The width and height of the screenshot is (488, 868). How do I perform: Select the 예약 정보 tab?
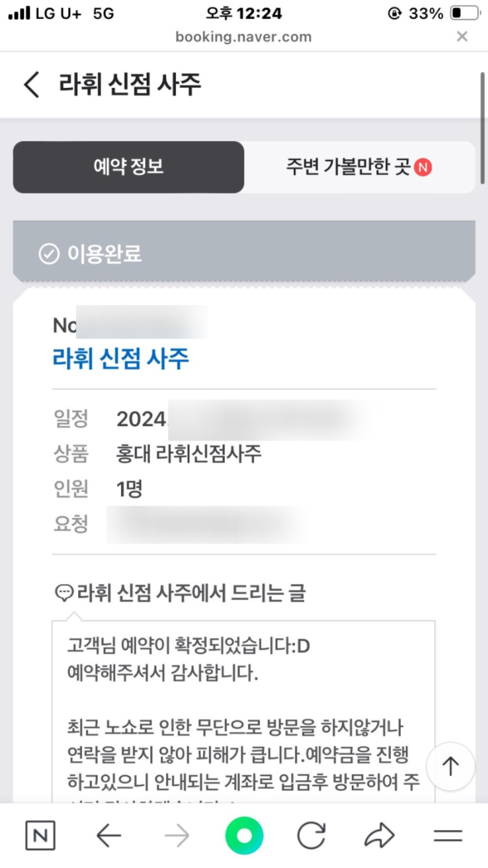point(128,167)
